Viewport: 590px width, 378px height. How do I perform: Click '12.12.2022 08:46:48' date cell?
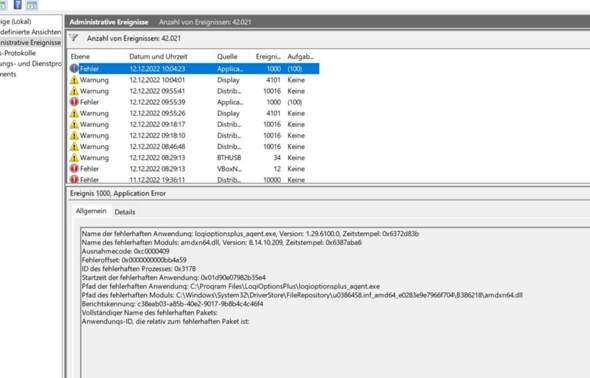click(157, 146)
